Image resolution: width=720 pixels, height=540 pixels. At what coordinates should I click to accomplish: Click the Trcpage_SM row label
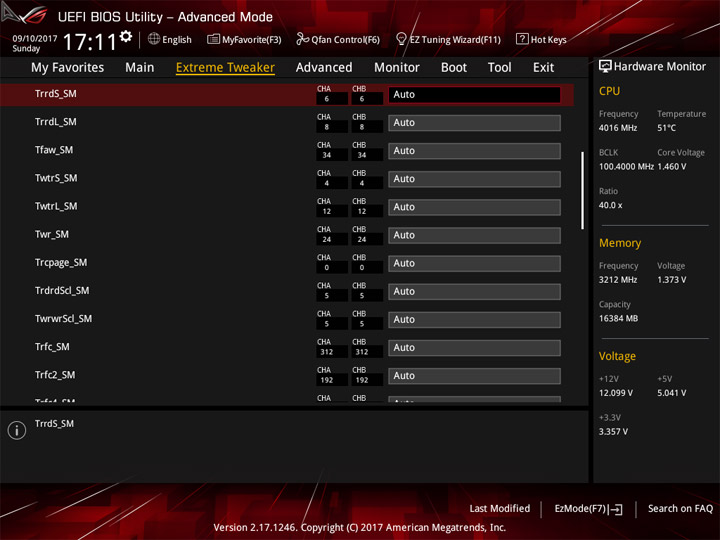coord(61,263)
